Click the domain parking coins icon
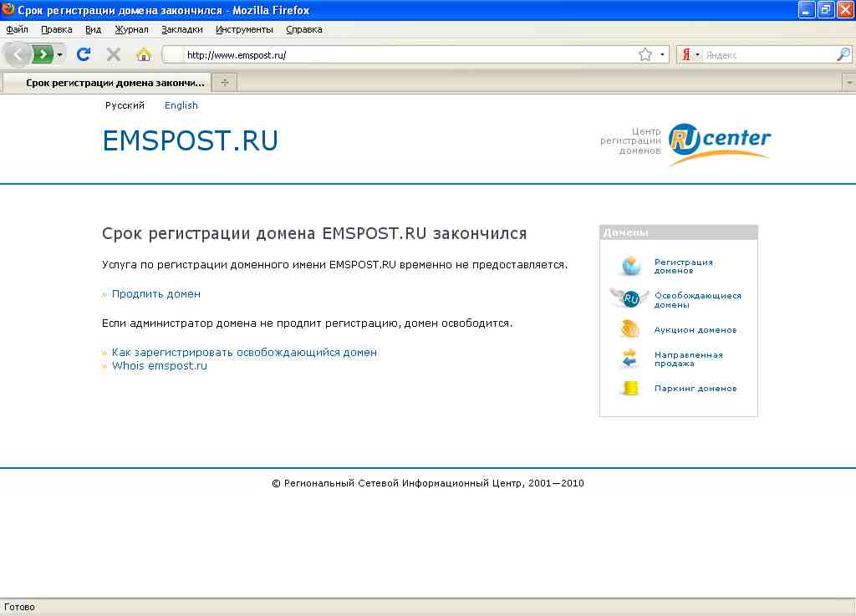Image resolution: width=856 pixels, height=616 pixels. coord(629,389)
